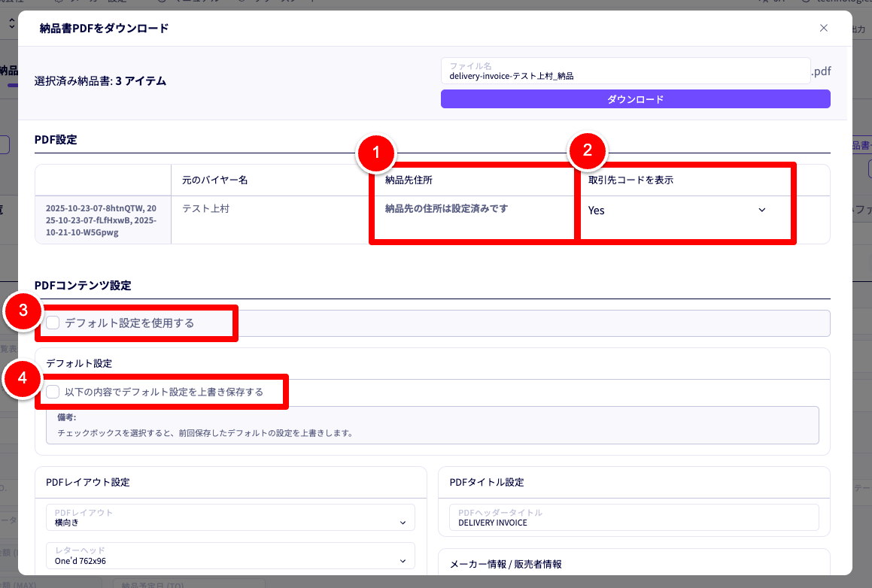Click red callout badge number 1

pos(376,153)
